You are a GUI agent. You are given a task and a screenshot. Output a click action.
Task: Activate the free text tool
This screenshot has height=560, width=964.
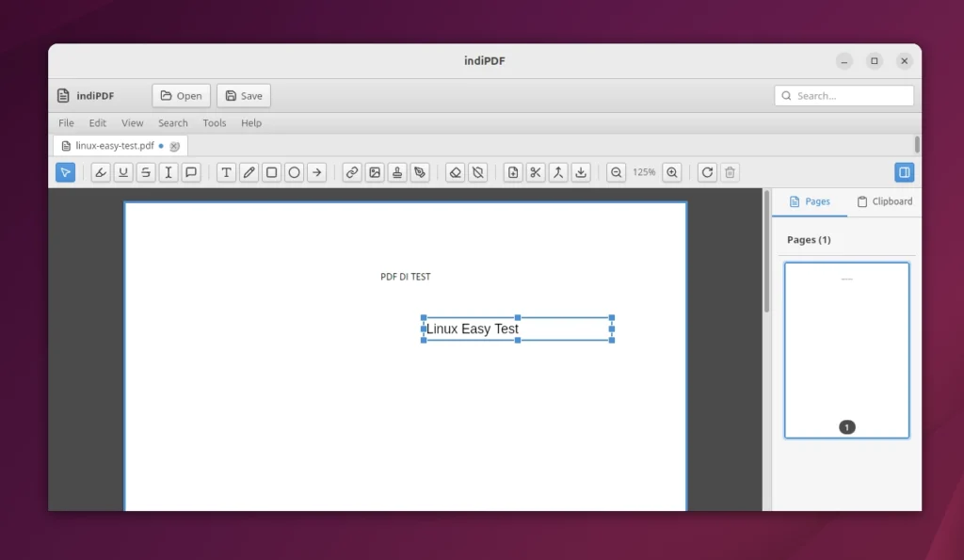(x=226, y=172)
